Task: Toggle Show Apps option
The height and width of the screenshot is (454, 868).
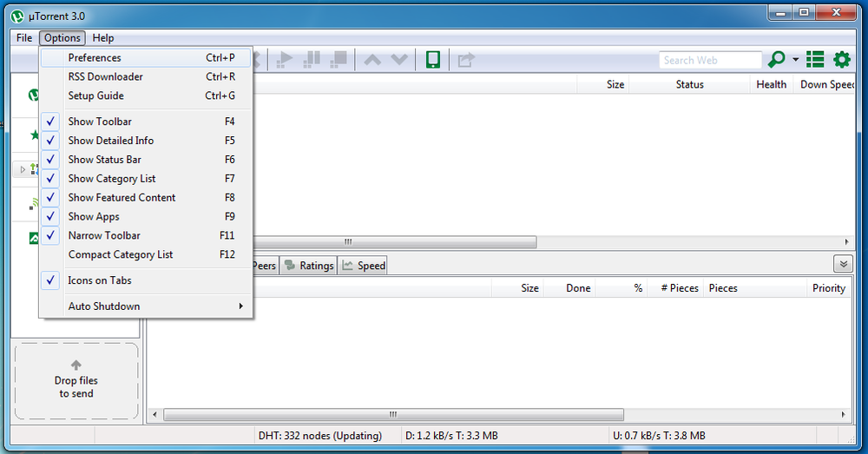Action: coord(146,216)
